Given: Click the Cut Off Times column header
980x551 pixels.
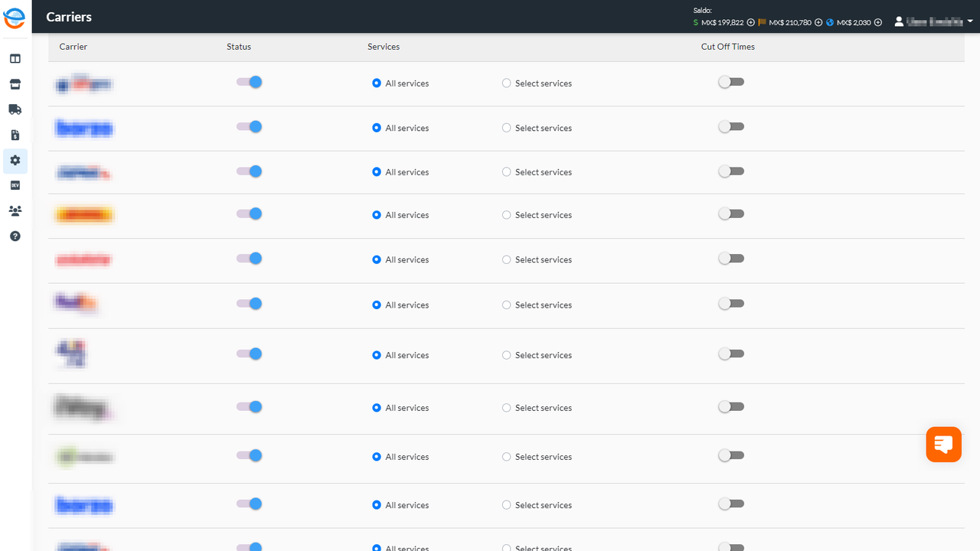Looking at the screenshot, I should point(728,47).
